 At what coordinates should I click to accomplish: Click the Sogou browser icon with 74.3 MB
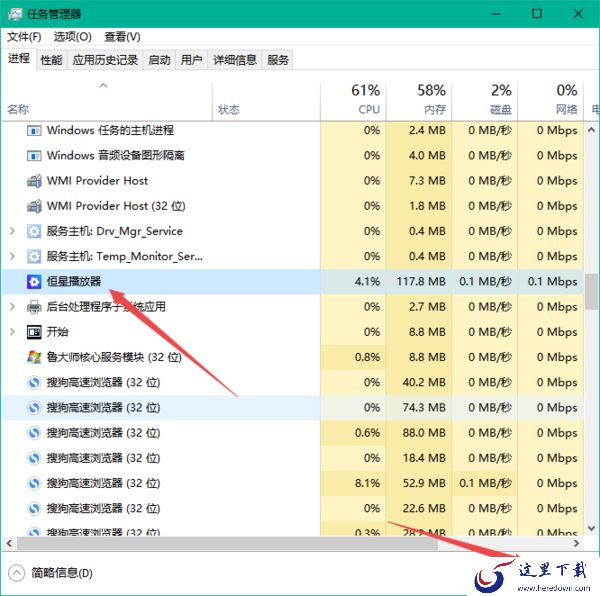coord(34,408)
